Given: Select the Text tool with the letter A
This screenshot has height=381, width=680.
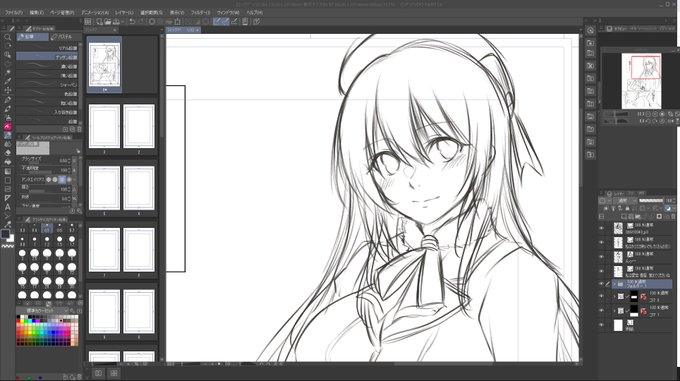Looking at the screenshot, I should coord(7,207).
